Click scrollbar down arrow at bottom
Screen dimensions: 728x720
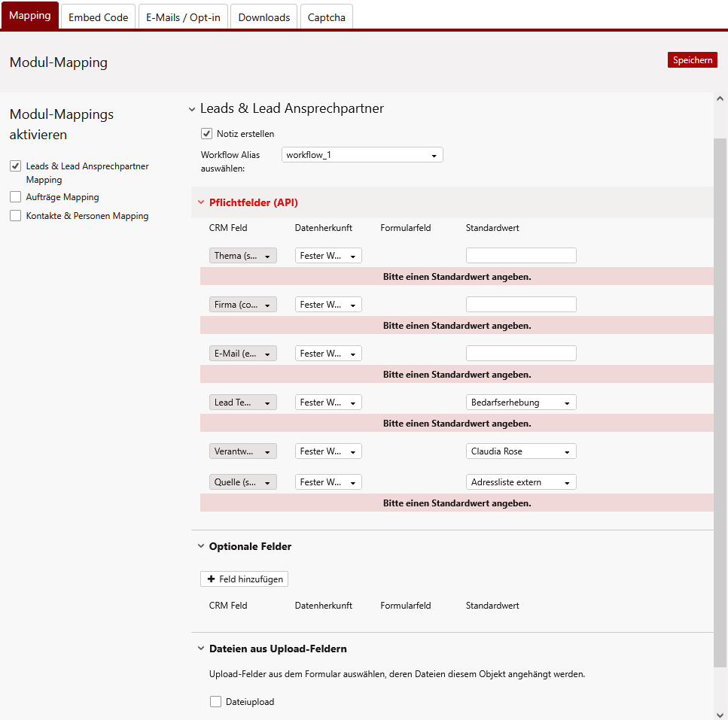(720, 713)
